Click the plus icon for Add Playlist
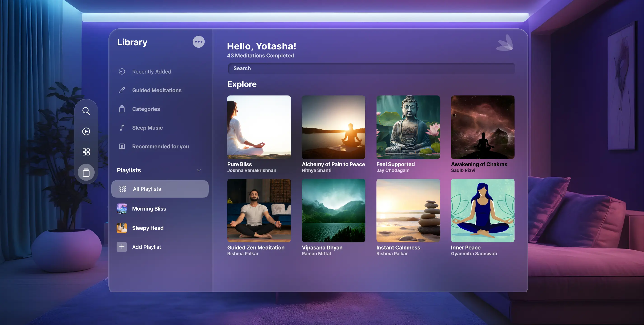644x325 pixels. 122,247
